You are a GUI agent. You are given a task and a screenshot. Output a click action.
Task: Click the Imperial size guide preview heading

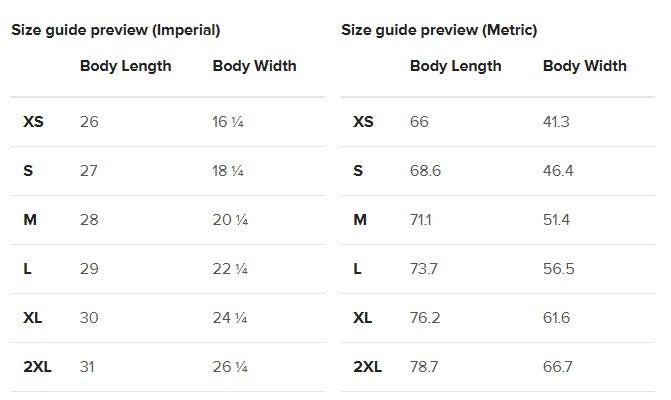[x=116, y=30]
